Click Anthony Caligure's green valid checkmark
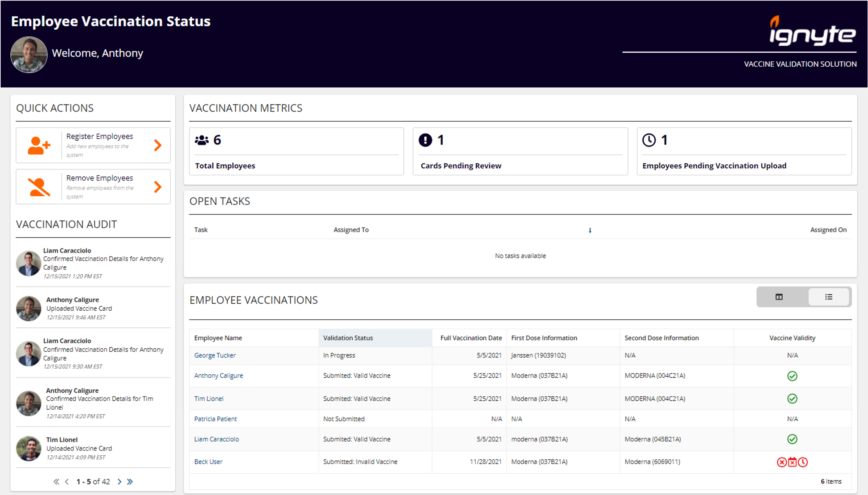868x495 pixels. pos(792,376)
